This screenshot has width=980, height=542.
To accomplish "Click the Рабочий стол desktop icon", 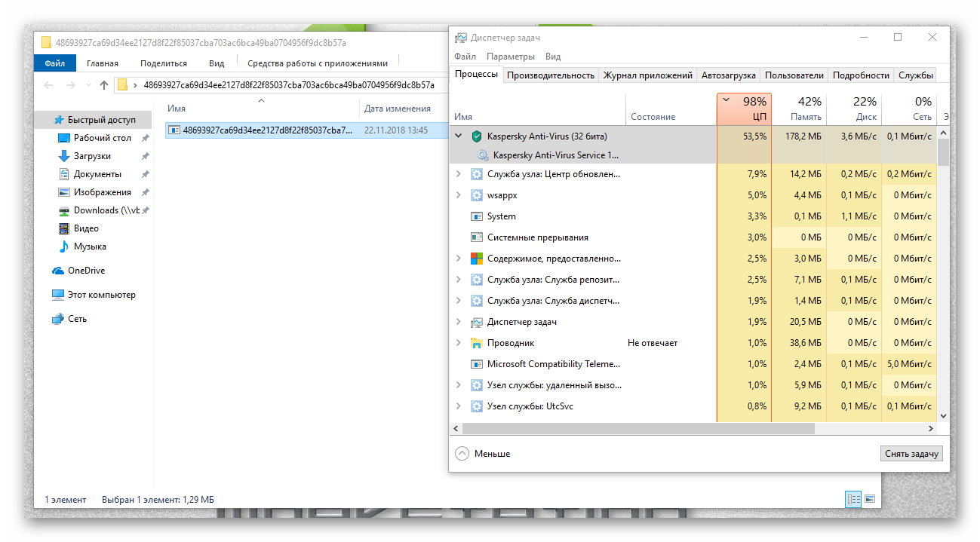I will coord(64,138).
